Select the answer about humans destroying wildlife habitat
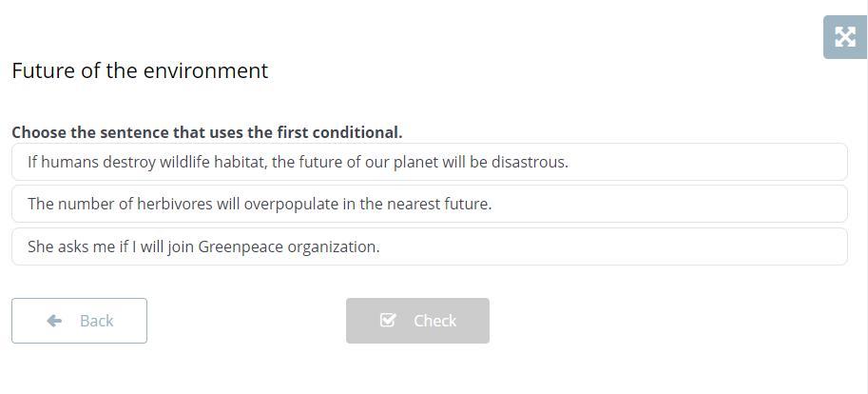The image size is (868, 394). coord(429,162)
